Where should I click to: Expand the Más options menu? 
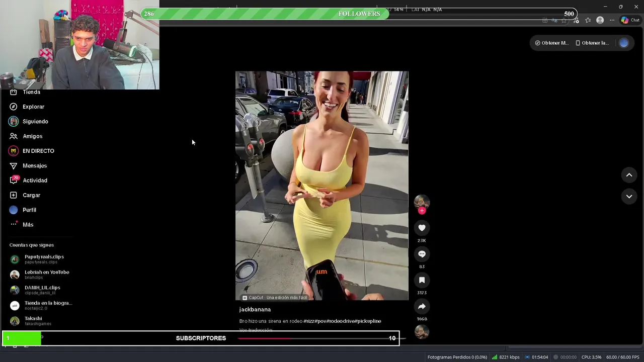[28, 225]
